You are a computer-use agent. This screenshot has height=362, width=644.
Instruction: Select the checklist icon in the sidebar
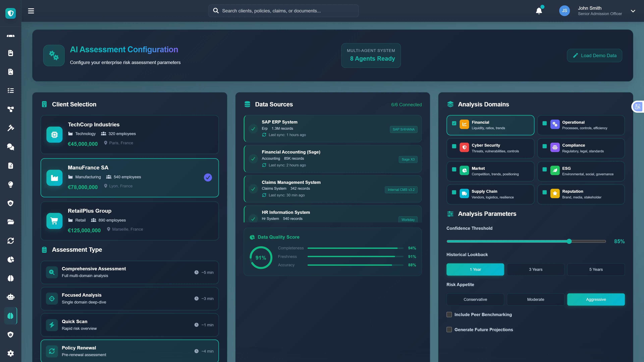pos(11,90)
